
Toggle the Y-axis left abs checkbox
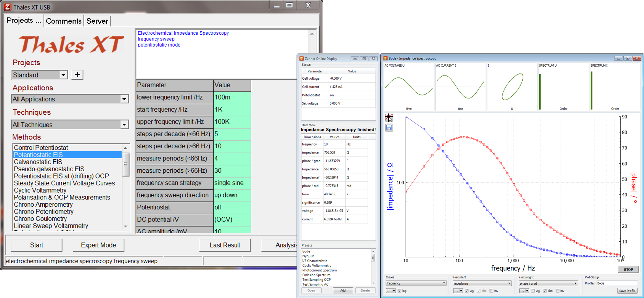click(479, 291)
